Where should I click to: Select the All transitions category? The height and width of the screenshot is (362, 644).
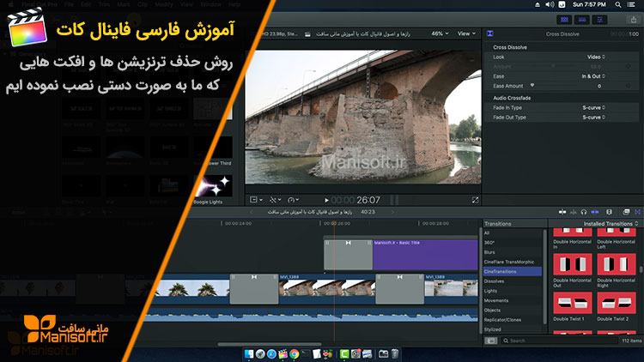(x=512, y=233)
